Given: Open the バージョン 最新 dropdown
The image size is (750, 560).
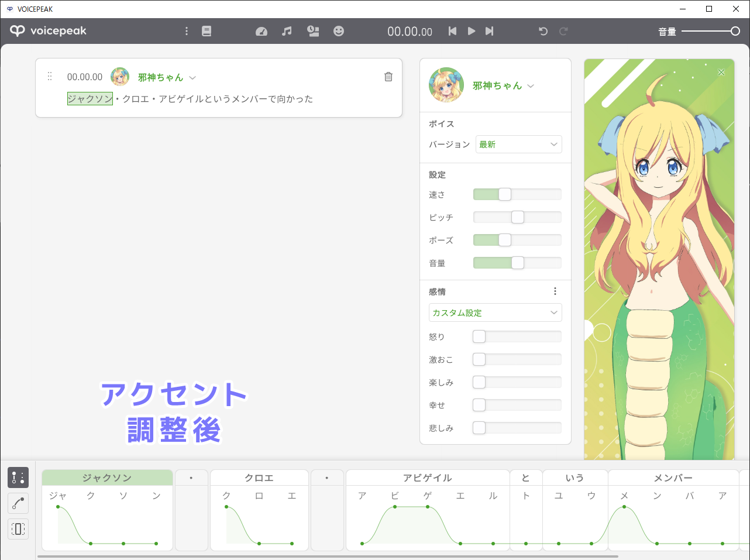Looking at the screenshot, I should point(519,144).
